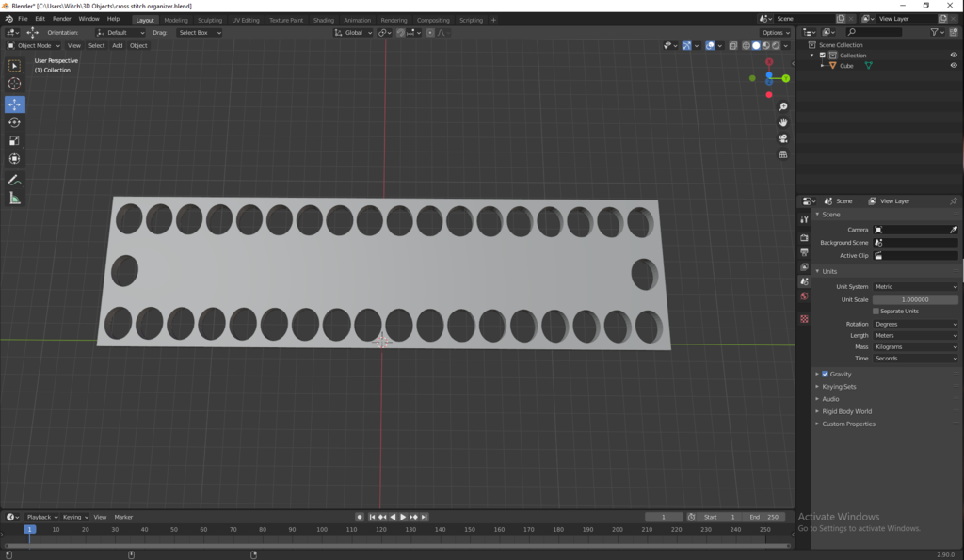Toggle the Gravity checkbox

pos(825,374)
